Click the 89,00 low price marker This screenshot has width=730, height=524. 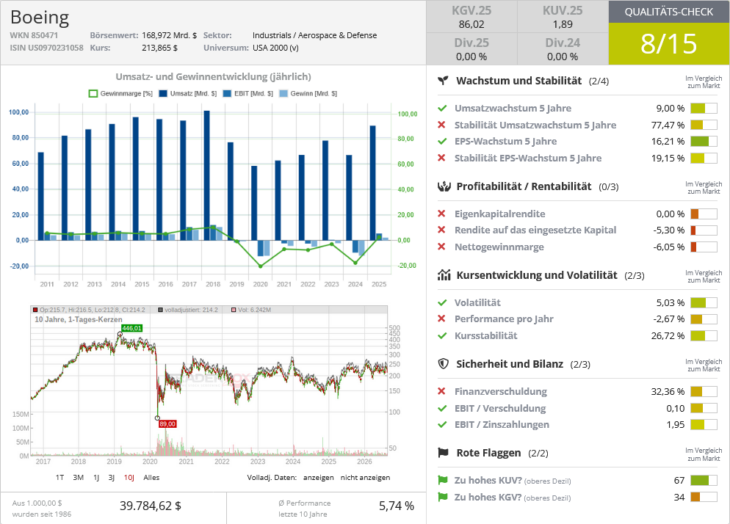click(x=168, y=424)
